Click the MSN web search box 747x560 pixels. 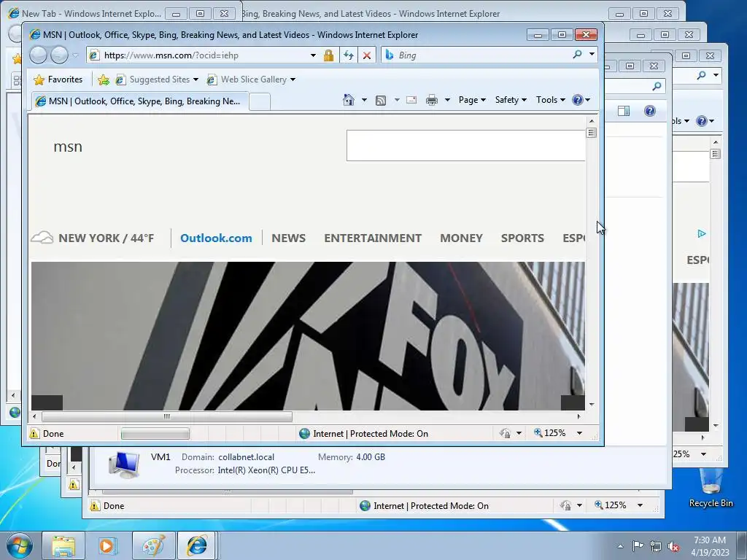tap(465, 146)
